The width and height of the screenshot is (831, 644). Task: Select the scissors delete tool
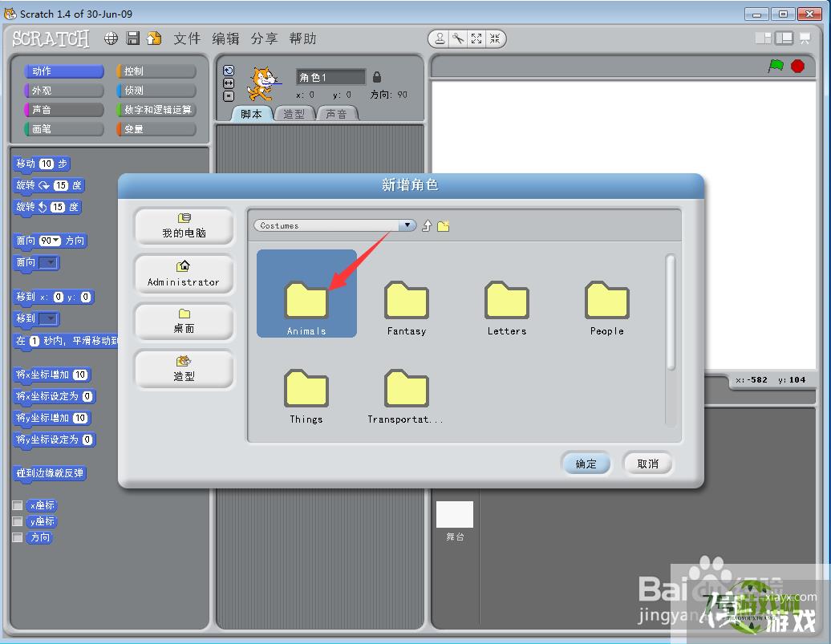(x=458, y=38)
